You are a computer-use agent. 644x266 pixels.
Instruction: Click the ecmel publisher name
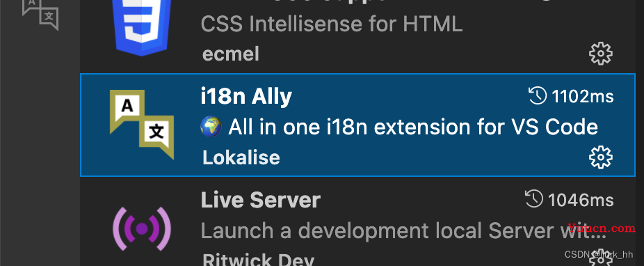[231, 54]
